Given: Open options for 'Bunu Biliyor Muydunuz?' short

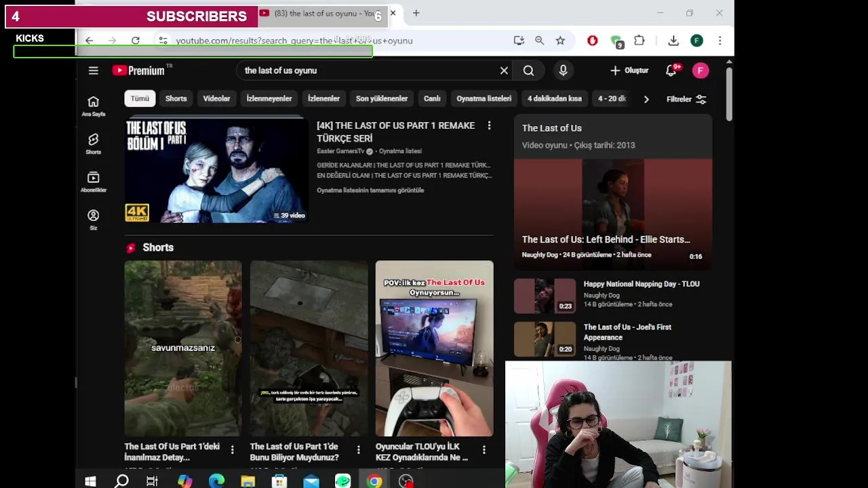Looking at the screenshot, I should pyautogui.click(x=358, y=449).
